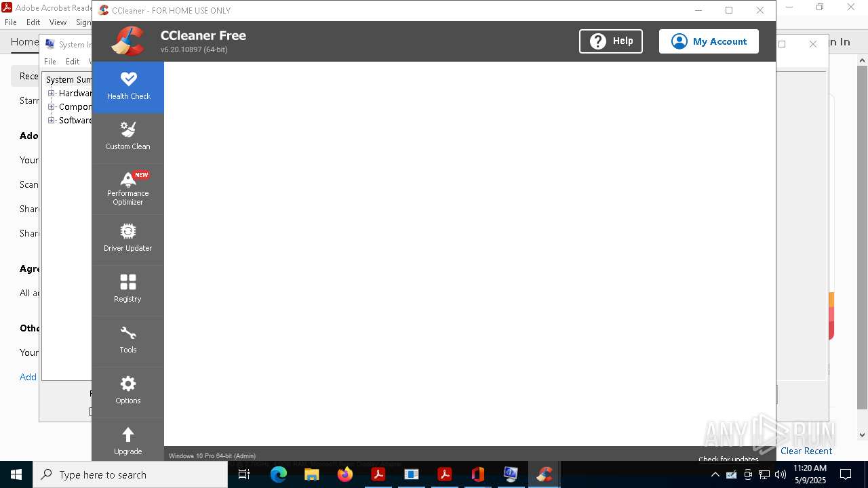The height and width of the screenshot is (488, 868).
Task: Open the Custom Clean section
Action: tap(128, 138)
